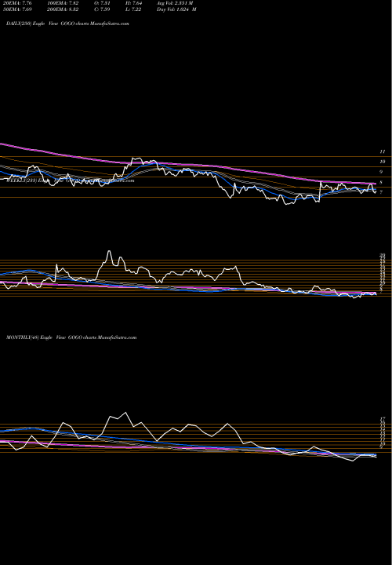Click the 200EMA: 8.32 value
Image resolution: width=392 pixels, height=565 pixels.
click(63, 9)
